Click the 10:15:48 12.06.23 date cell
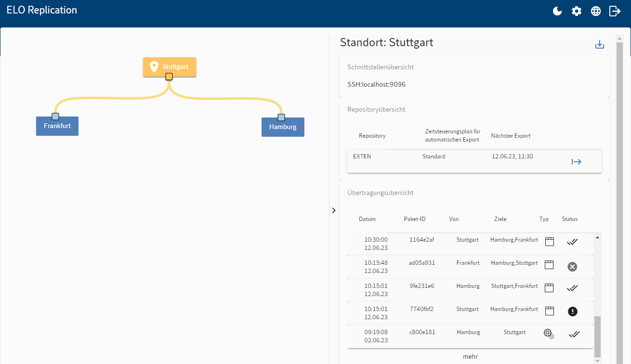This screenshot has width=631, height=364. click(376, 267)
